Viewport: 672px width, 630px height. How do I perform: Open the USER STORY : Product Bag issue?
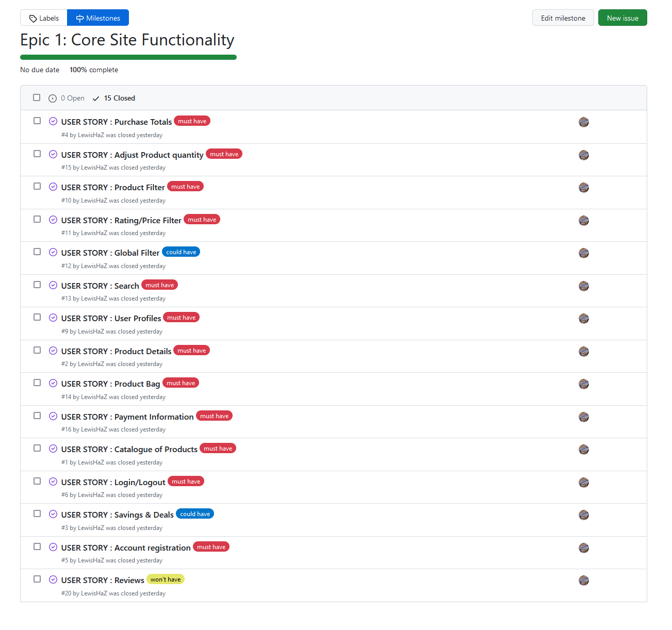[110, 384]
